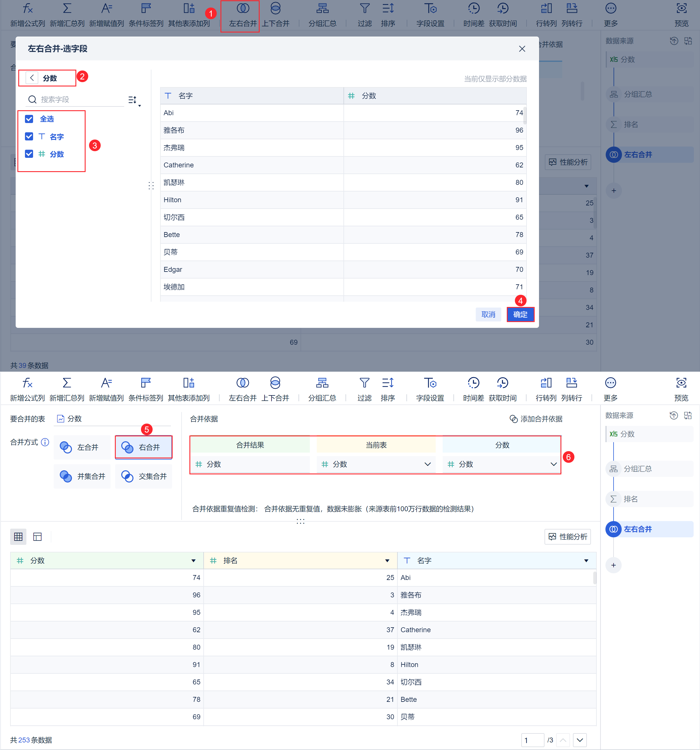Click the 预览 eye icon in the bottom toolbar
This screenshot has width=700, height=750.
681,383
